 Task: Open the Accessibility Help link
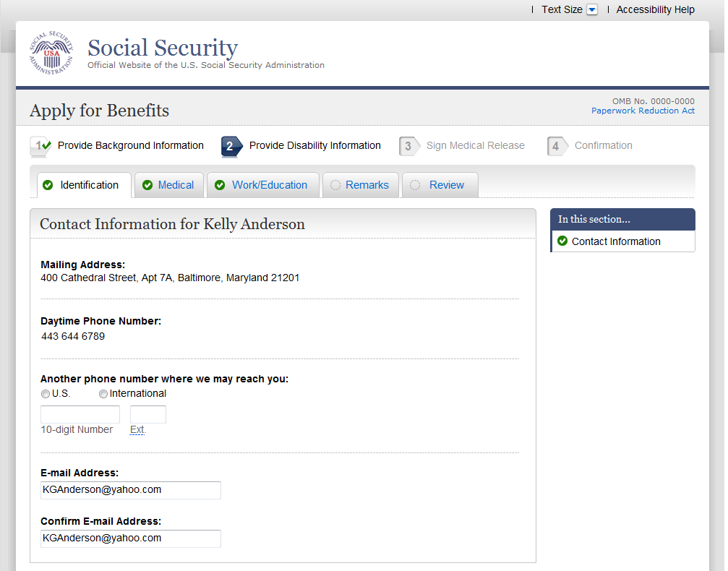[x=655, y=10]
